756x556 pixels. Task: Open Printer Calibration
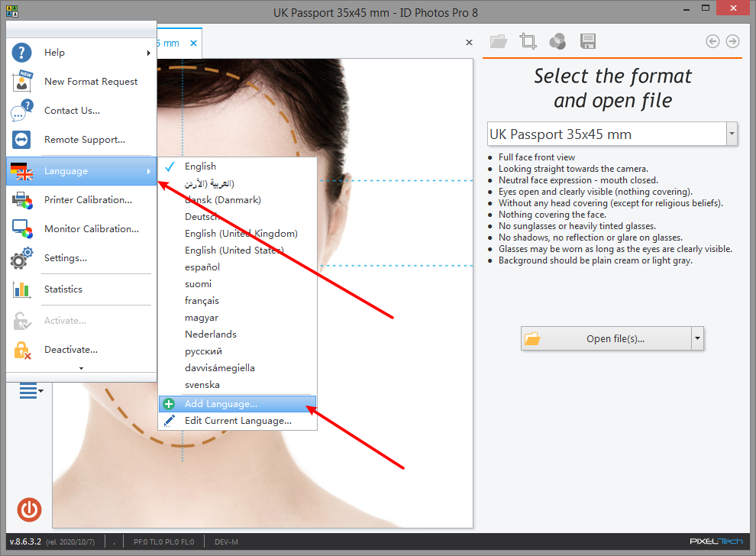tap(82, 200)
